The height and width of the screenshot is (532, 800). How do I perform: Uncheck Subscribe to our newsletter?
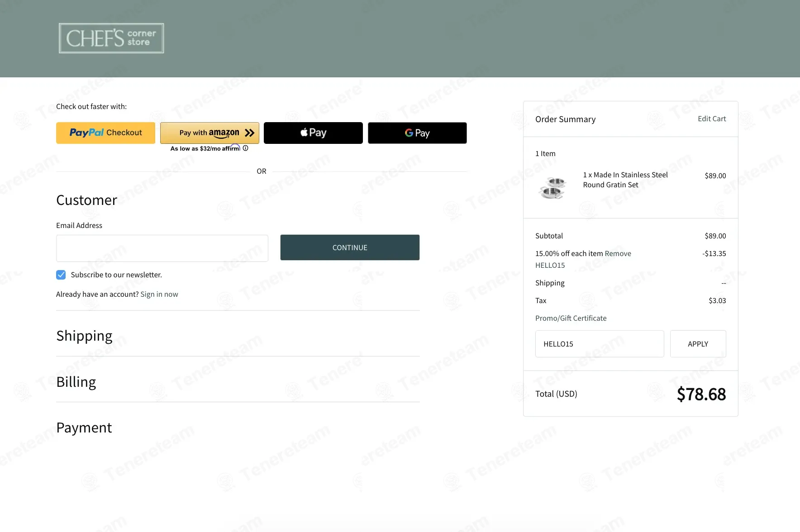click(x=61, y=275)
